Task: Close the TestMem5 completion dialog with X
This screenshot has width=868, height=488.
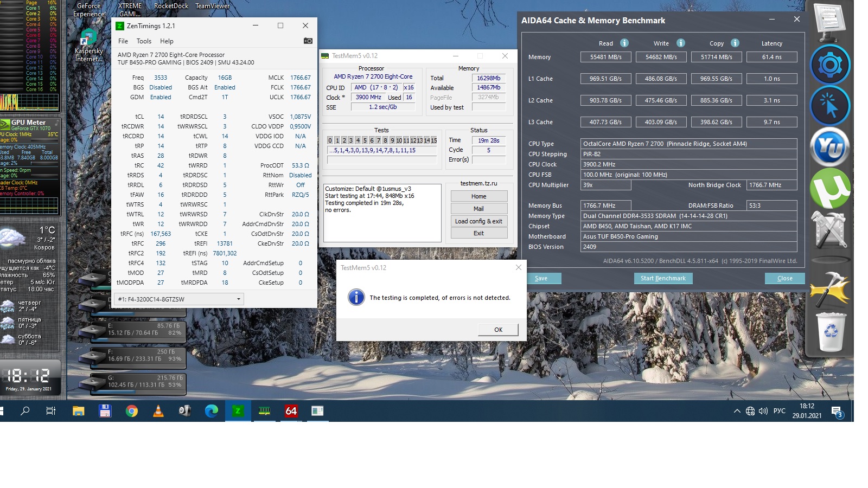Action: 518,267
